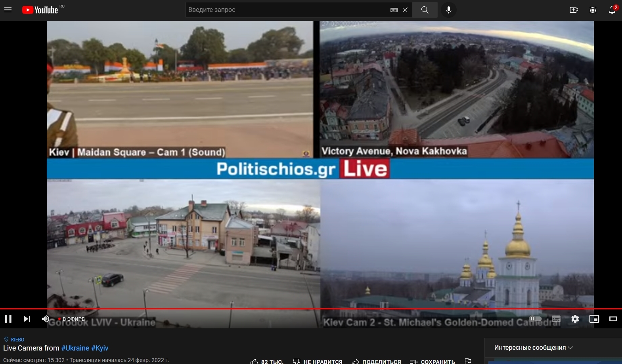Report the video with flag icon
This screenshot has width=622, height=364.
468,361
